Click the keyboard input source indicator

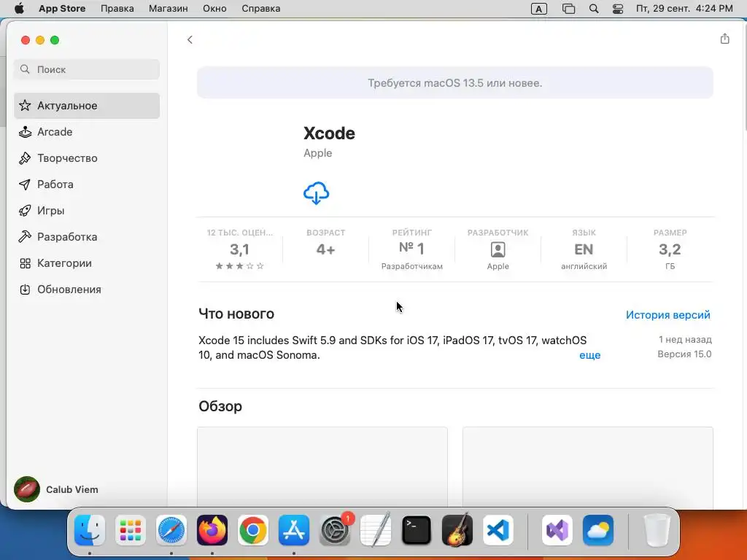click(539, 9)
